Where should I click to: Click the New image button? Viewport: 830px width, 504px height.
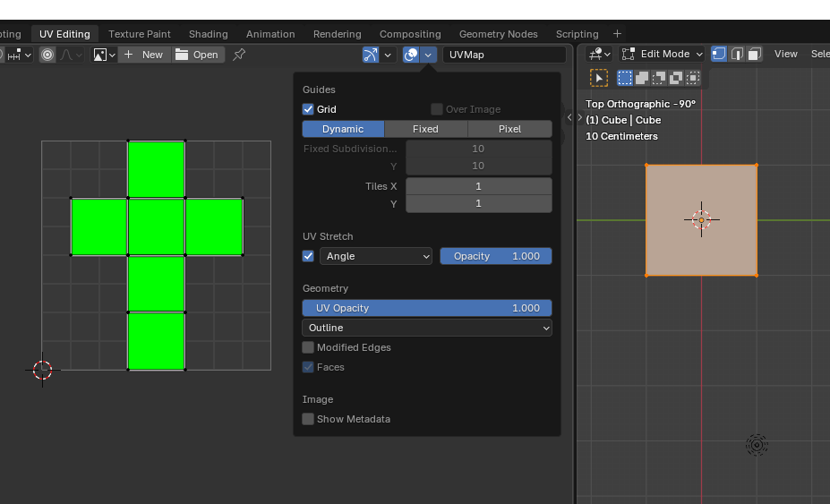pyautogui.click(x=144, y=55)
